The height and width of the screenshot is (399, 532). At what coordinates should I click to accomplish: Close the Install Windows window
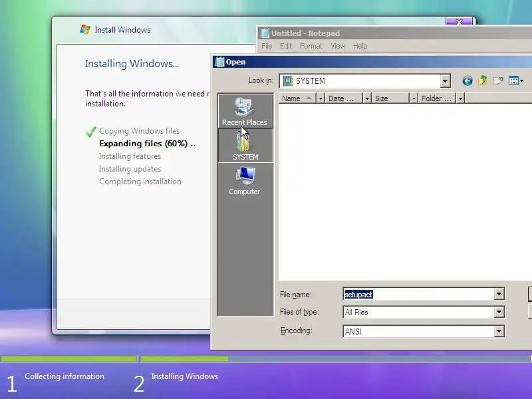(459, 21)
